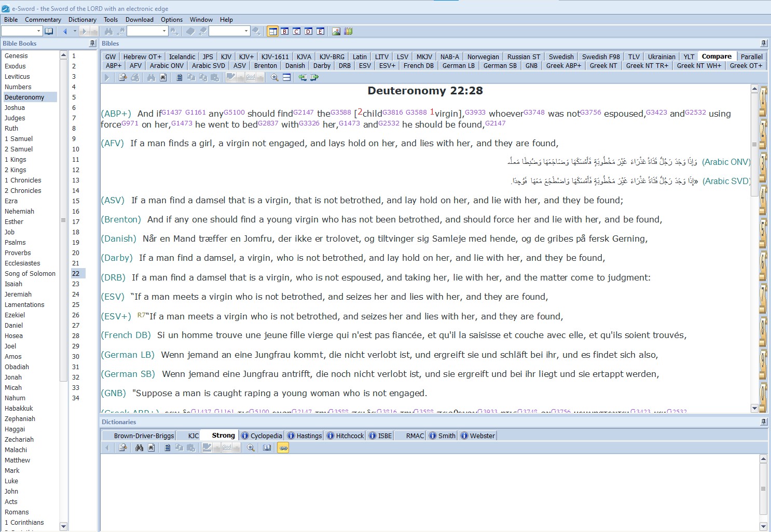Select chapter 28 in chapter list
771x532 pixels.
[76, 335]
